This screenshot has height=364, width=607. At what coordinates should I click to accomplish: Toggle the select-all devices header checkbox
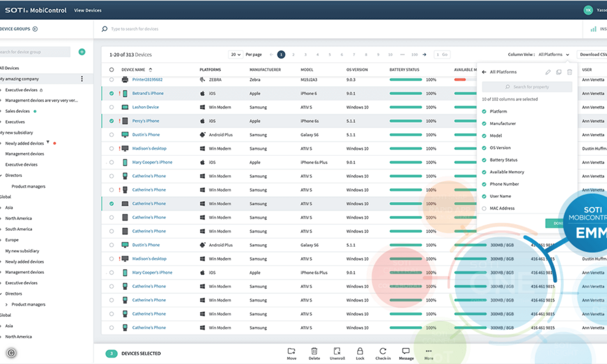click(x=112, y=70)
